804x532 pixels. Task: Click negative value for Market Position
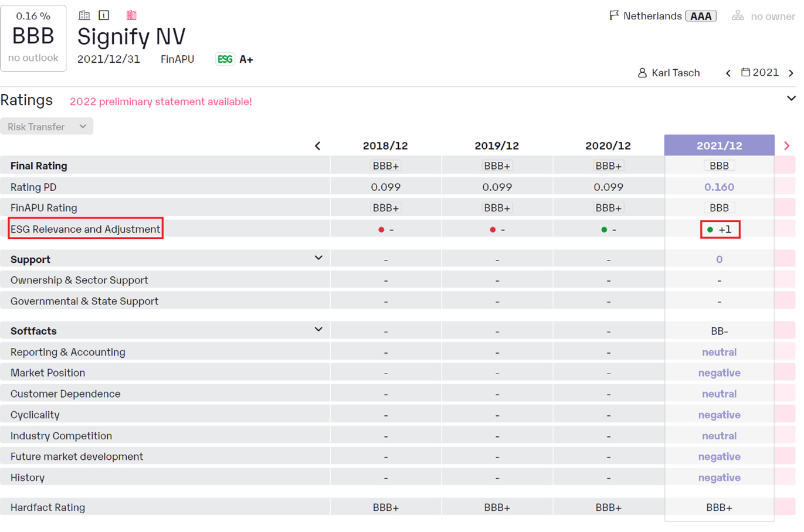tap(720, 373)
